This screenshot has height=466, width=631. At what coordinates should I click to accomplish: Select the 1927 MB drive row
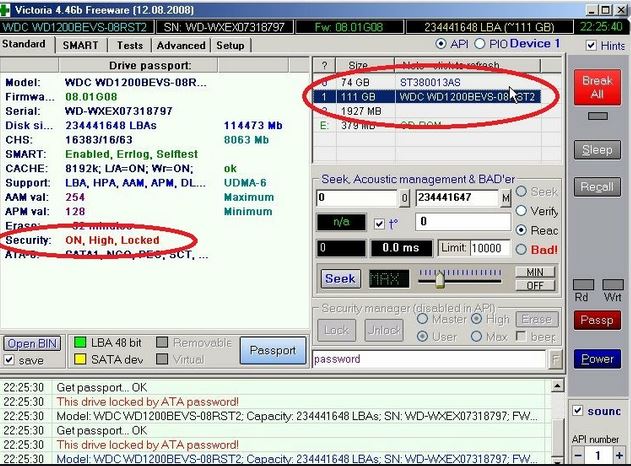coord(427,111)
